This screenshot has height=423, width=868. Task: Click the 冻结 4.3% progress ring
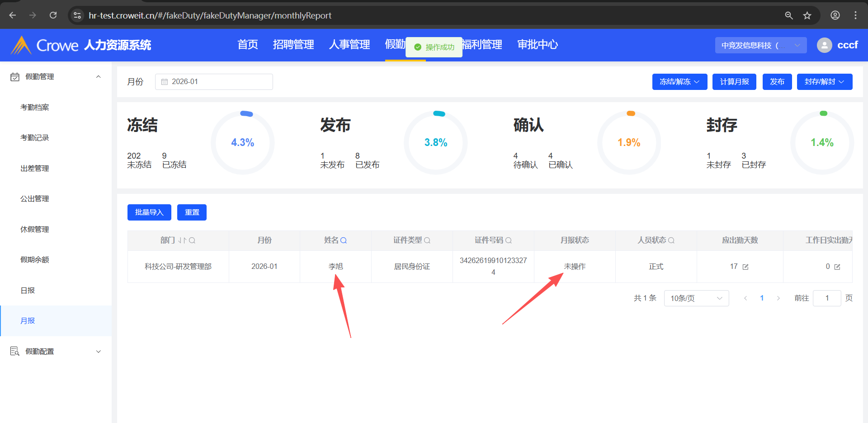tap(242, 143)
